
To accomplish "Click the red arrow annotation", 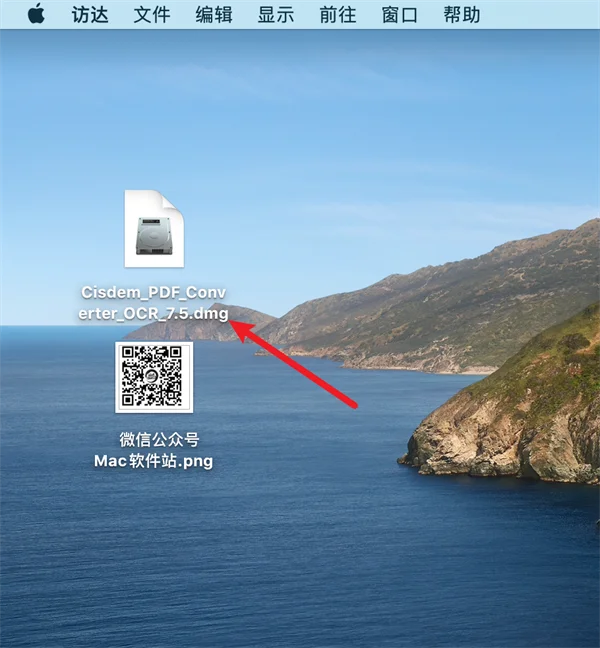I will point(292,363).
